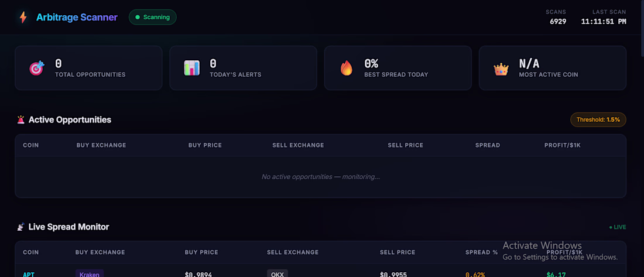Sort Active Opportunities by Spread column
This screenshot has height=277, width=644.
488,145
